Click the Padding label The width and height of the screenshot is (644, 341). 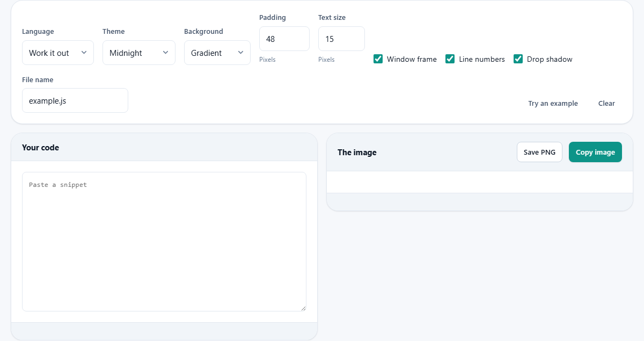(x=273, y=17)
